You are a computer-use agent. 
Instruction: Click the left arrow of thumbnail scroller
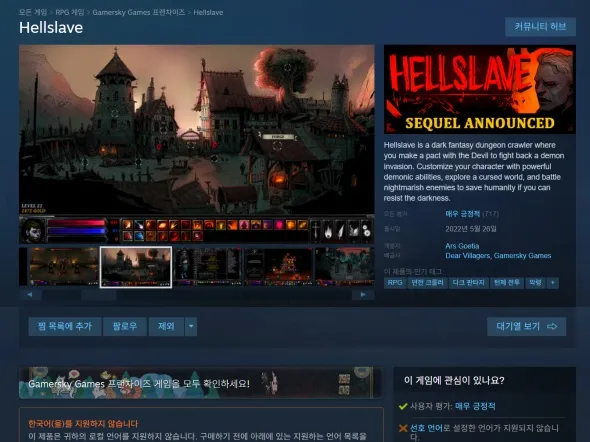30,295
